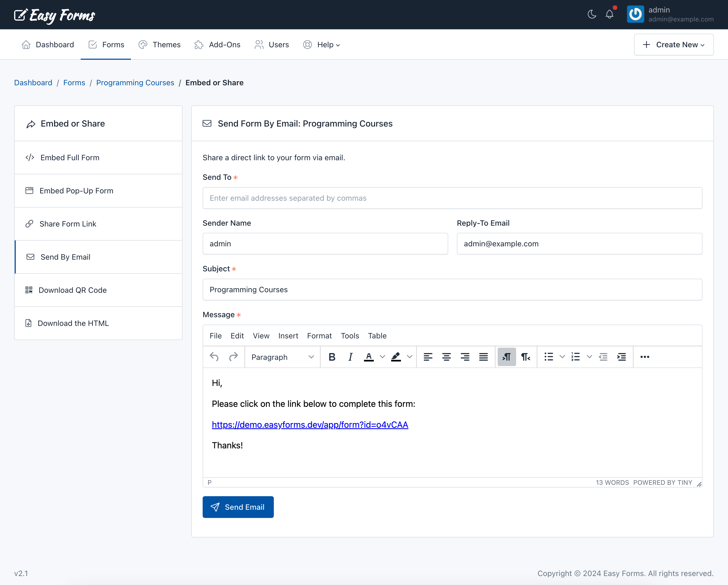
Task: Open admin user avatar menu
Action: [x=635, y=14]
